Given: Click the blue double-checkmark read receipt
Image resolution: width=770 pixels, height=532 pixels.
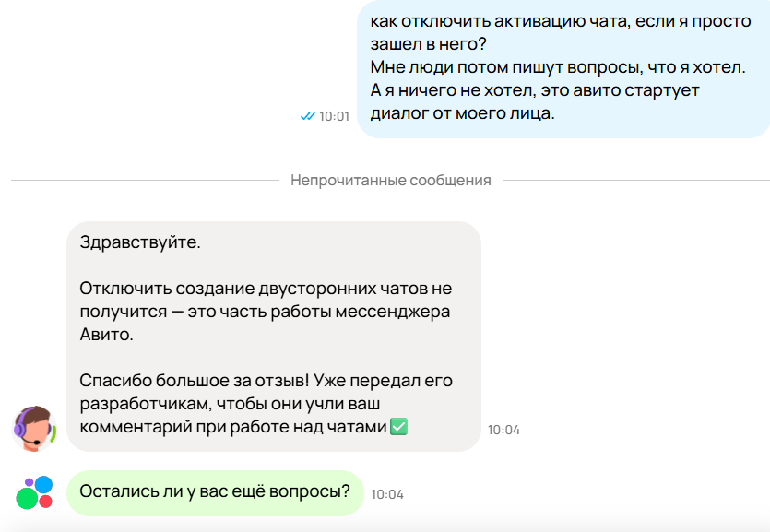Looking at the screenshot, I should pos(307,116).
